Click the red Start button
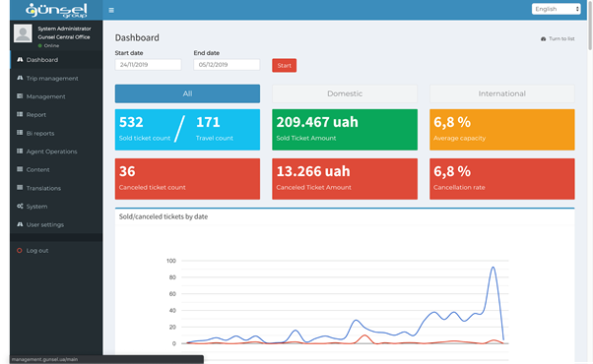The image size is (593, 364). tap(284, 65)
